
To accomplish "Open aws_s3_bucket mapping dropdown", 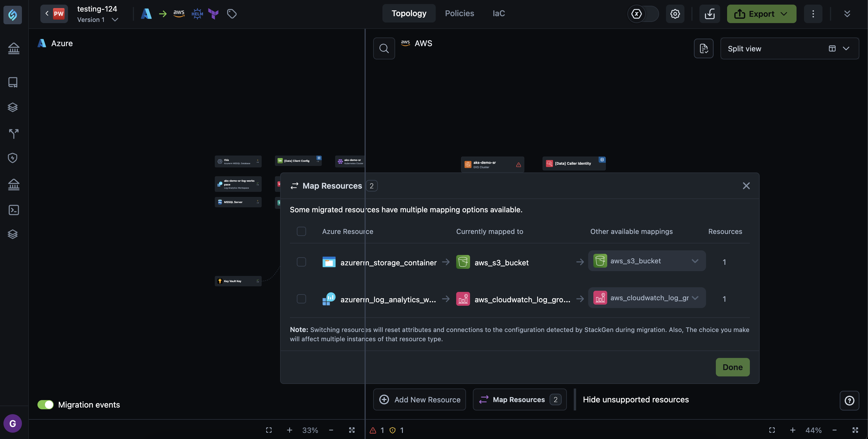I will click(x=647, y=261).
